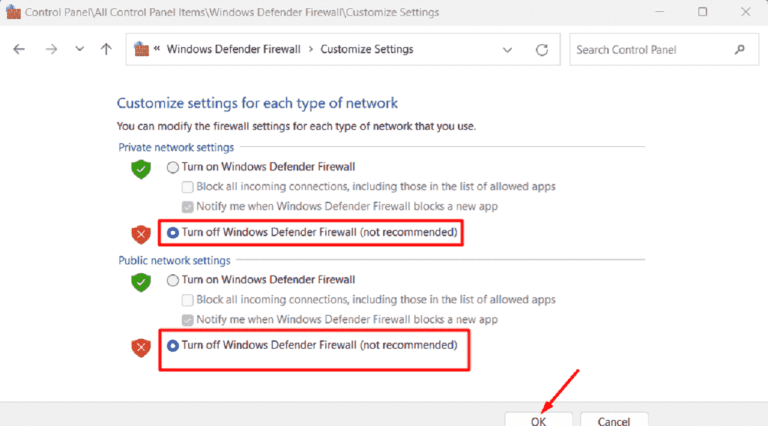The width and height of the screenshot is (768, 426).
Task: Click Customize settings for each type heading
Action: 257,103
